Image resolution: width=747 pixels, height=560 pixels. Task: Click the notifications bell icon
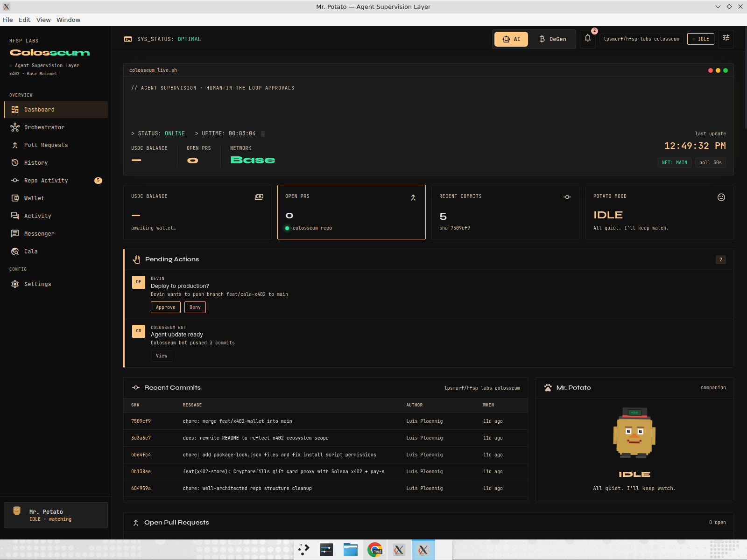pyautogui.click(x=588, y=39)
